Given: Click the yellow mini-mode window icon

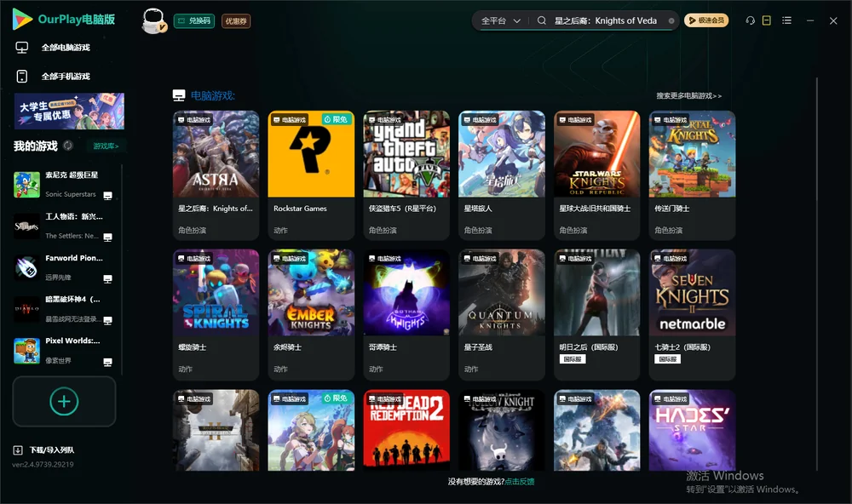Looking at the screenshot, I should click(x=767, y=20).
